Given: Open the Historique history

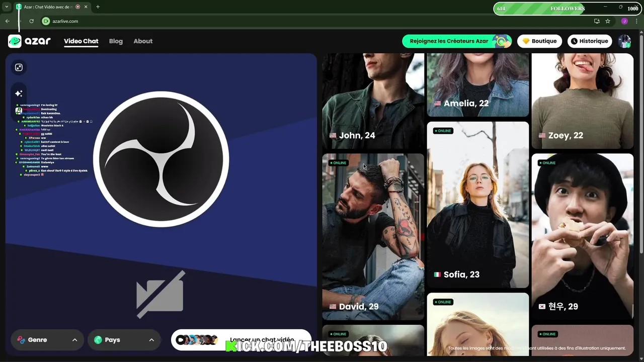Looking at the screenshot, I should 590,41.
